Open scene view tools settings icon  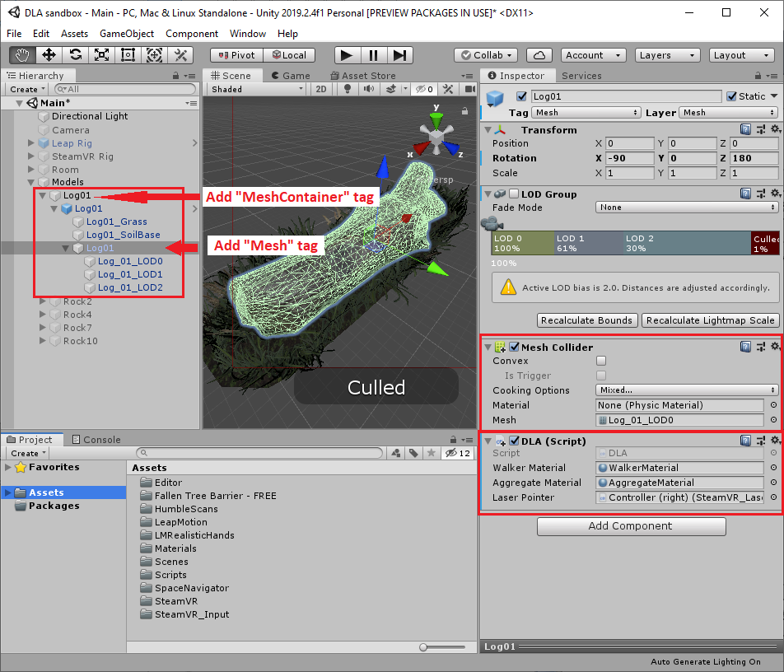448,89
